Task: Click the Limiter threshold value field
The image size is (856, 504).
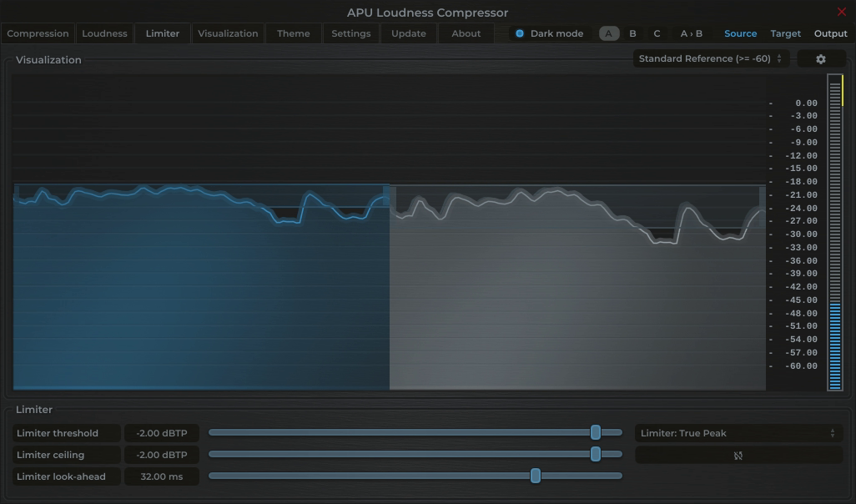Action: 161,433
